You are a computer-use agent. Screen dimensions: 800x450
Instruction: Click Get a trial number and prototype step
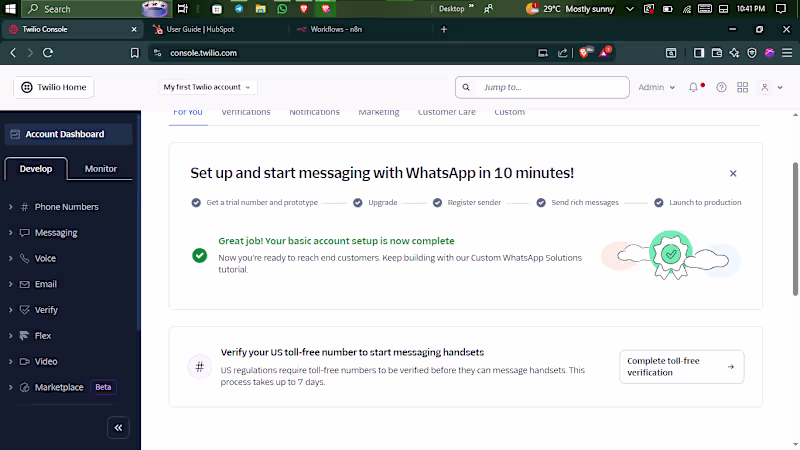(x=255, y=203)
